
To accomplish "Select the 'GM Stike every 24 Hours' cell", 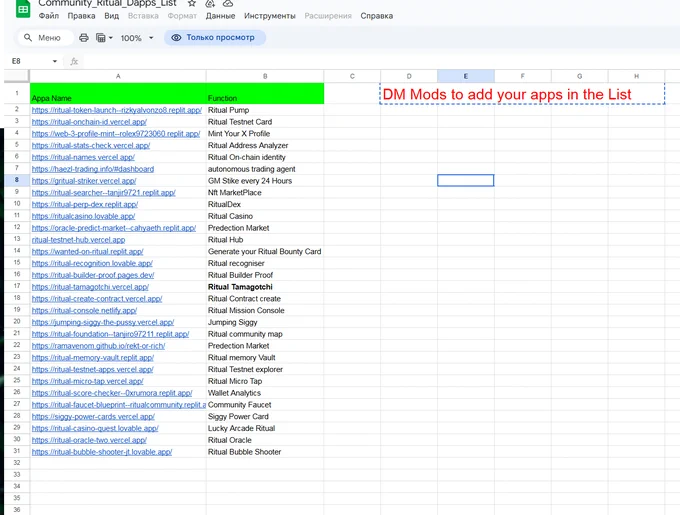I will coord(265,181).
